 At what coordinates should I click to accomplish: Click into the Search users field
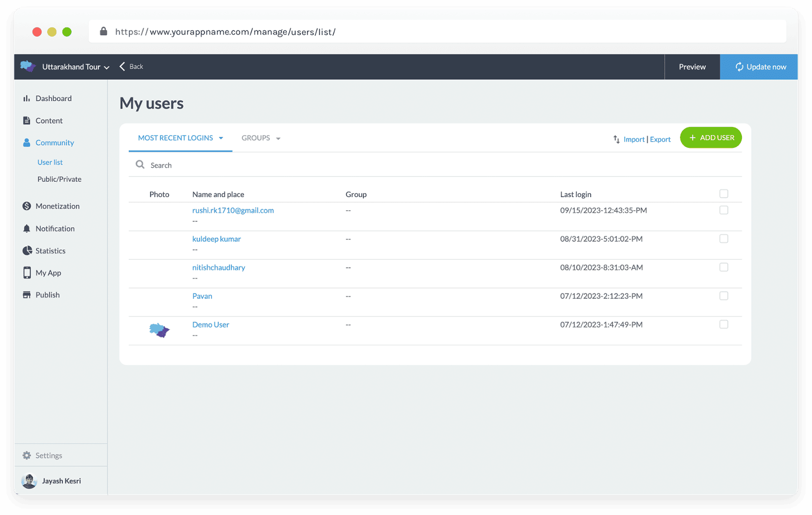tap(304, 166)
